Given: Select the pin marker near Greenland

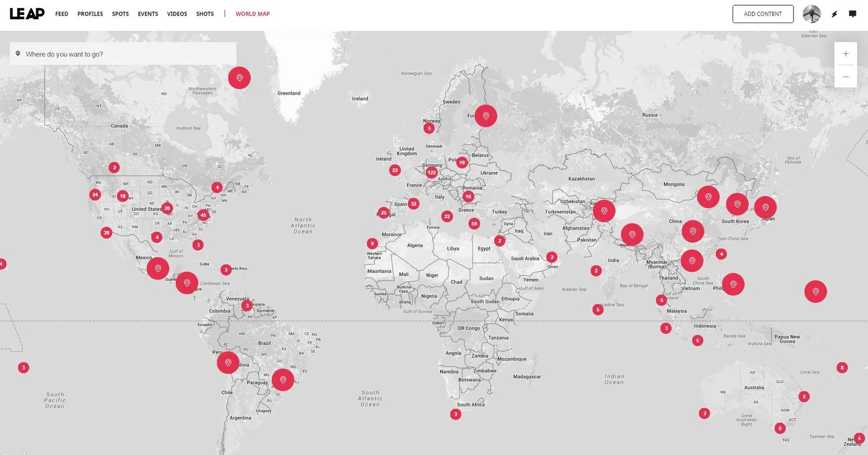Looking at the screenshot, I should pyautogui.click(x=240, y=77).
